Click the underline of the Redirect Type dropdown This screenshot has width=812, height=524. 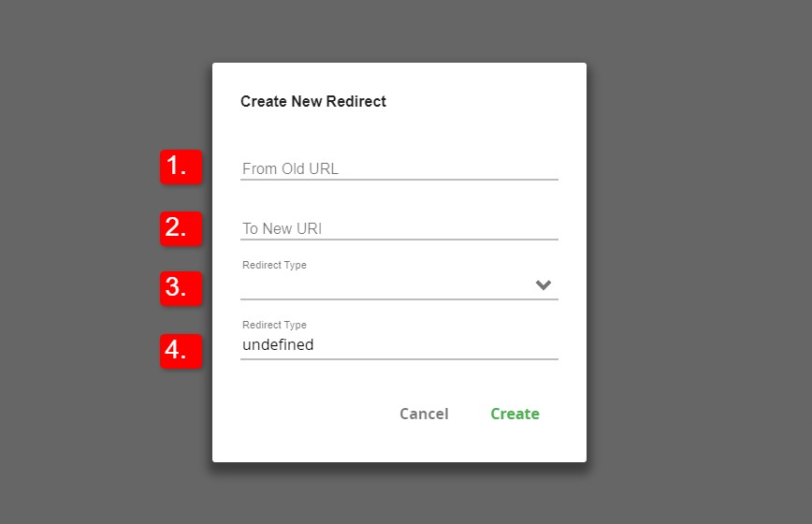tap(399, 299)
